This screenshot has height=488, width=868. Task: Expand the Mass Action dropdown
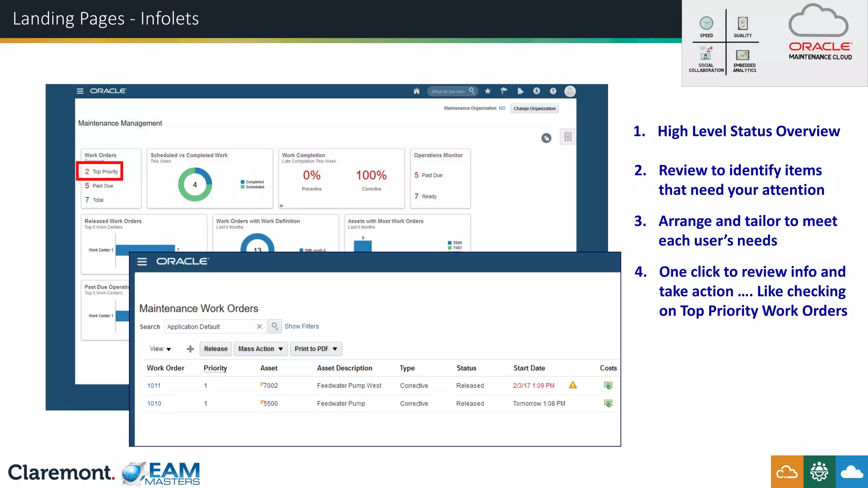(260, 349)
